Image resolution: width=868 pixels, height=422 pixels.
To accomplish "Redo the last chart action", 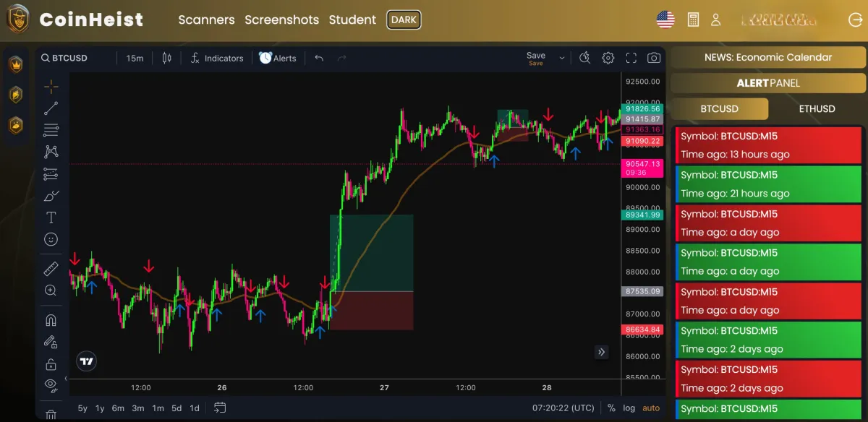I will [342, 58].
